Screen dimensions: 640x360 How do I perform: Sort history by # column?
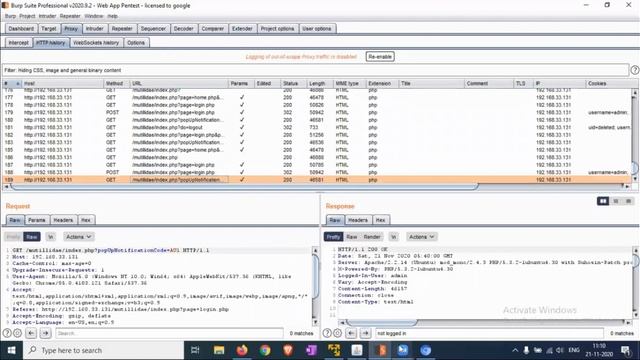11,83
